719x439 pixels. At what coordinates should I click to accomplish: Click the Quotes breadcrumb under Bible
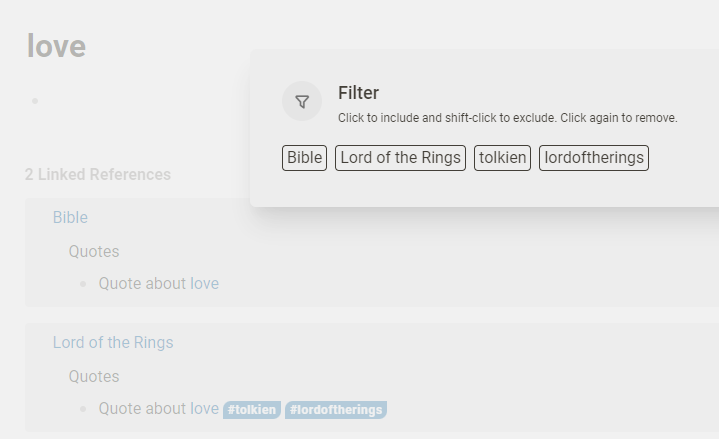[94, 251]
